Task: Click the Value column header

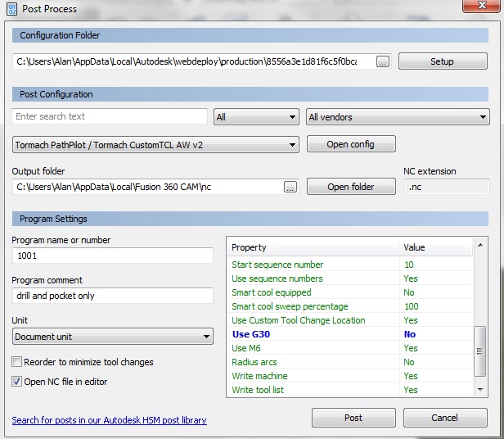Action: point(436,247)
